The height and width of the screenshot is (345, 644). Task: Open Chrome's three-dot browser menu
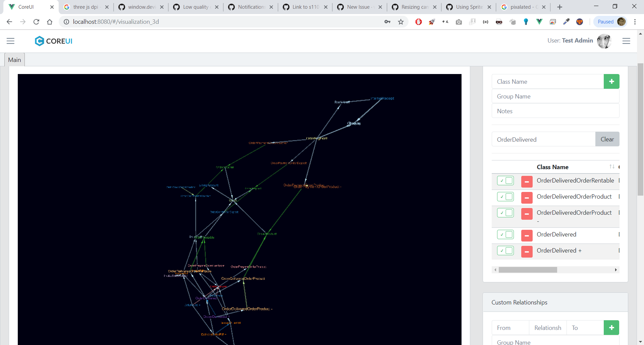pos(635,21)
